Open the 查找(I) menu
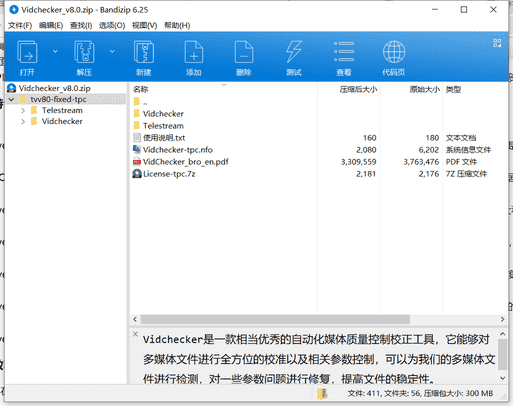Screen dimensions: 513x406 coord(81,25)
